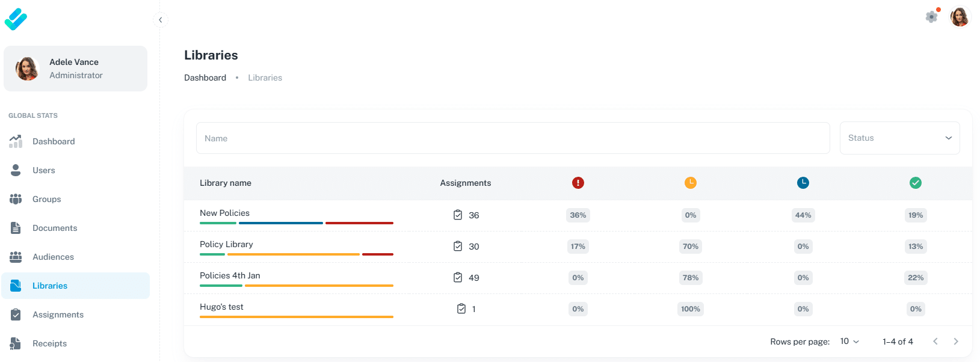Click assignment icon beside 49 in Policies 4th Jan
The image size is (980, 362).
point(458,277)
